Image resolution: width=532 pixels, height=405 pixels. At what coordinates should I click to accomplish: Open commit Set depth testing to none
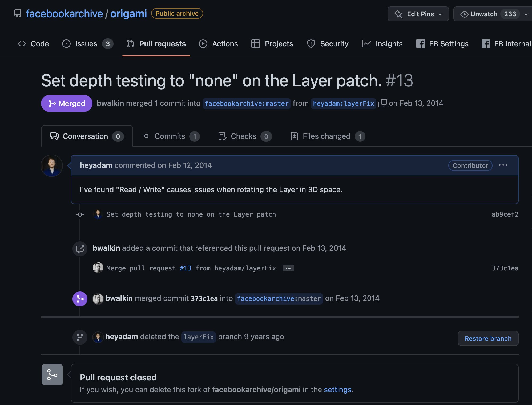pos(191,214)
